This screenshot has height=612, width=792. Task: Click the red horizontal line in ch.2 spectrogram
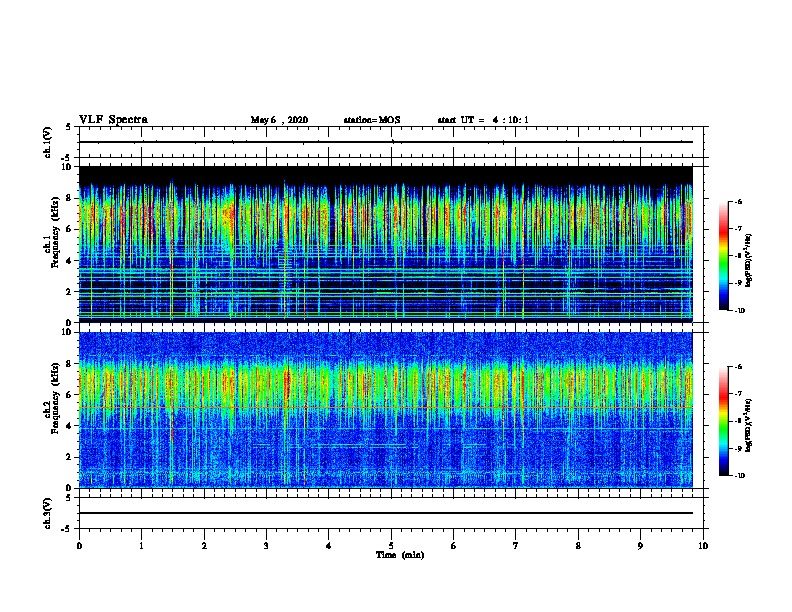click(386, 407)
